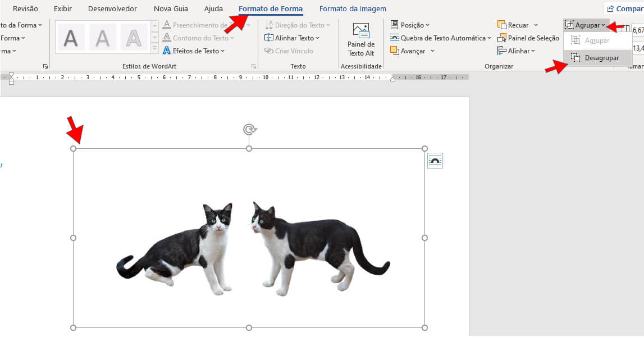644x337 pixels.
Task: Apply the blurred gray A WordArt style
Action: click(102, 38)
